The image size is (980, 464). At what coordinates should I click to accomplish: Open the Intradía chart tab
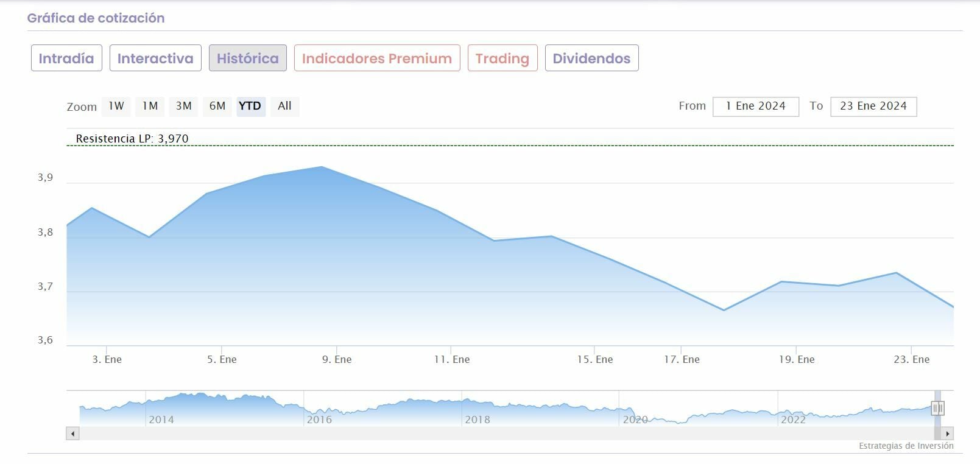click(x=66, y=58)
